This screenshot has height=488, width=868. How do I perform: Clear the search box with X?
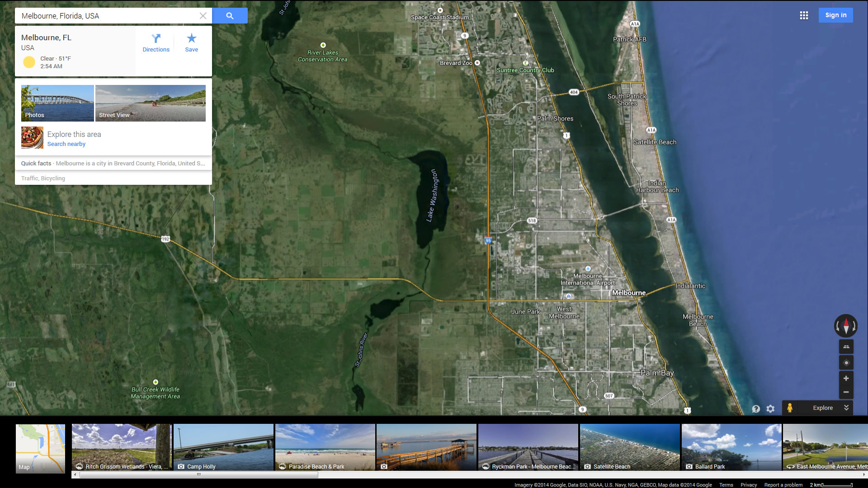tap(203, 16)
